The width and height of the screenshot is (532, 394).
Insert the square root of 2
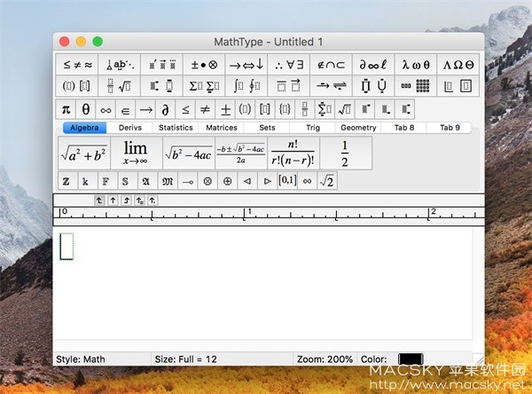click(x=327, y=181)
